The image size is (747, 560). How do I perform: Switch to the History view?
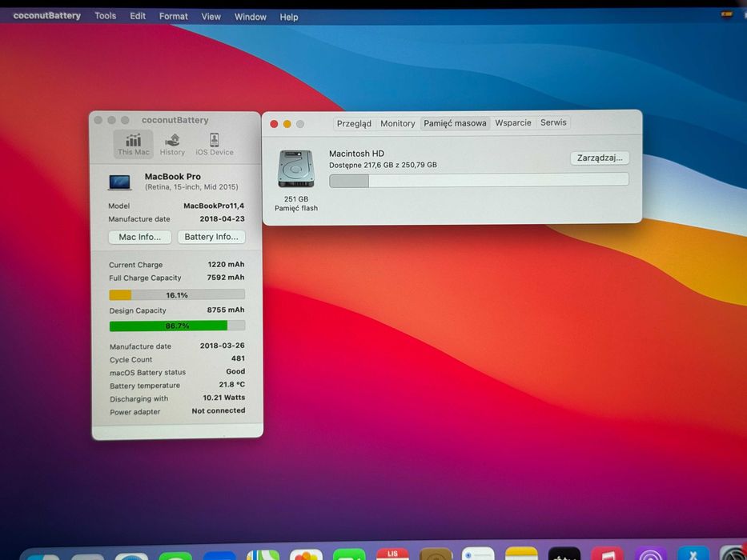(172, 145)
